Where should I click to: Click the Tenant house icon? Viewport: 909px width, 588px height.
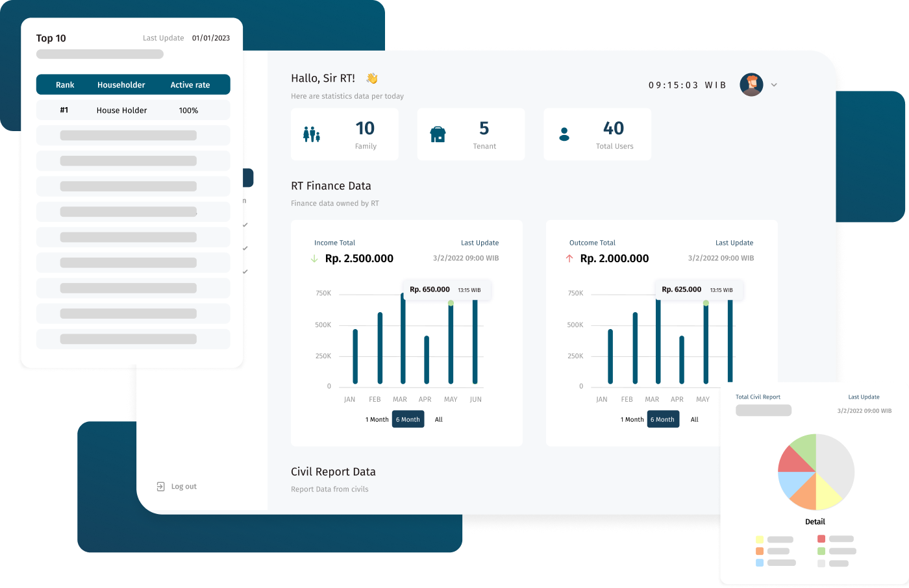click(438, 134)
